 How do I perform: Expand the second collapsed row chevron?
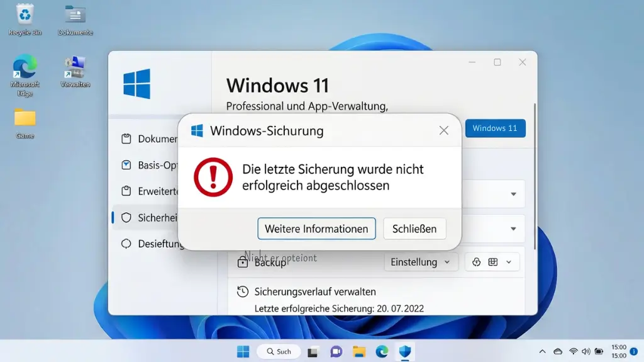click(513, 229)
